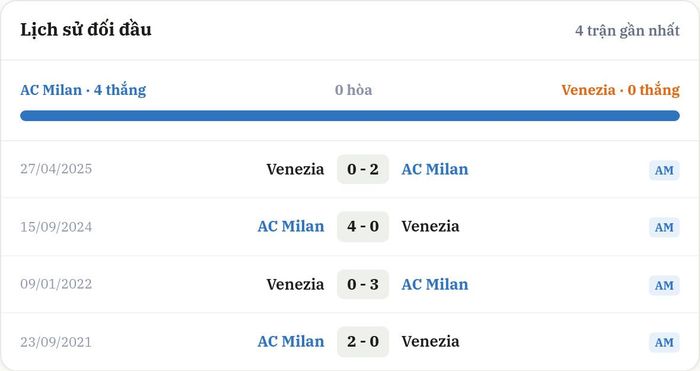Click the AM badge for 09/01/2022 match
The height and width of the screenshot is (371, 700).
664,285
